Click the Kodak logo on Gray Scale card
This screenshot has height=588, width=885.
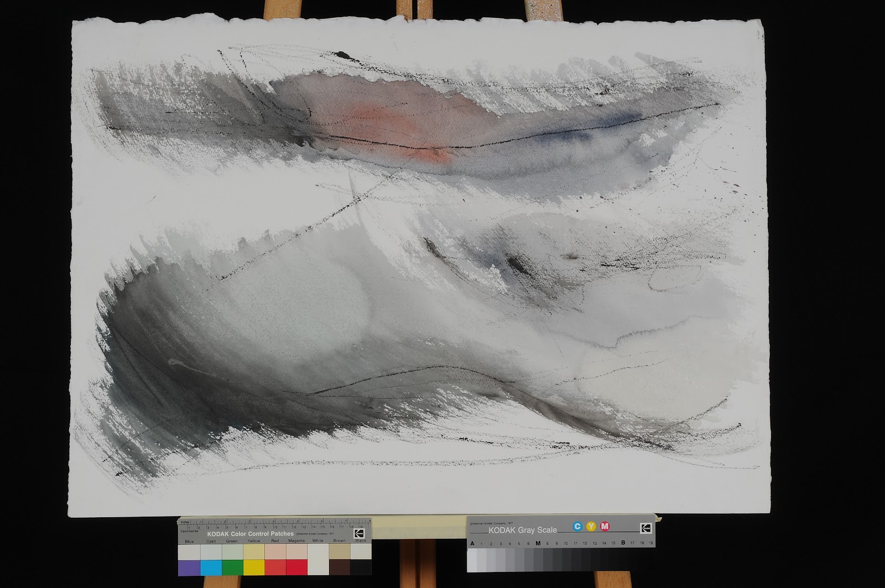[646, 528]
